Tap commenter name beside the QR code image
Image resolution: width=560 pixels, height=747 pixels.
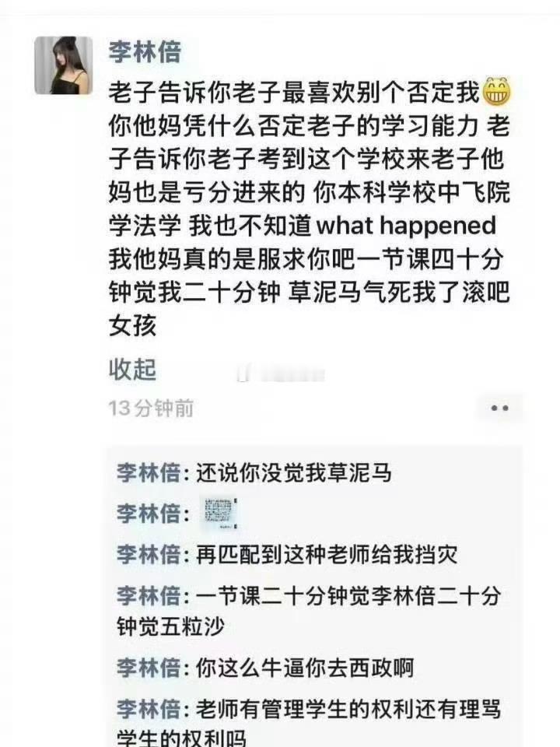149,514
